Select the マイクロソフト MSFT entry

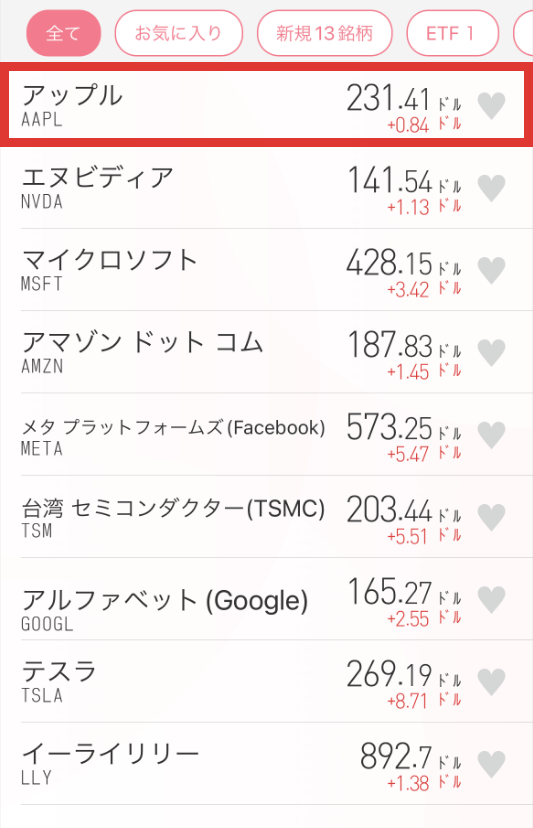266,270
